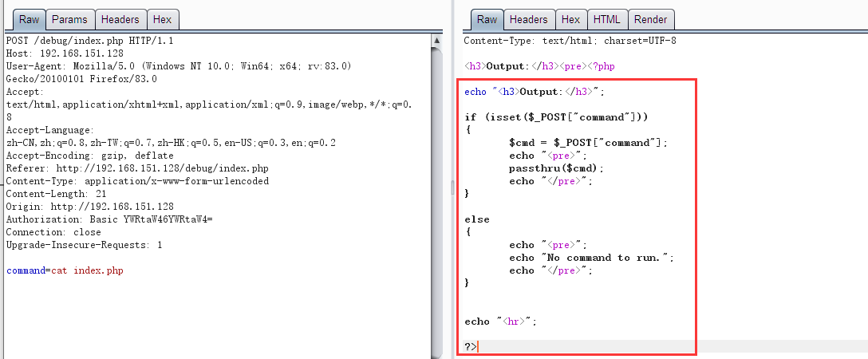Click the response Content-Type text/html line
Viewport: 868px width, 359px height.
(570, 41)
